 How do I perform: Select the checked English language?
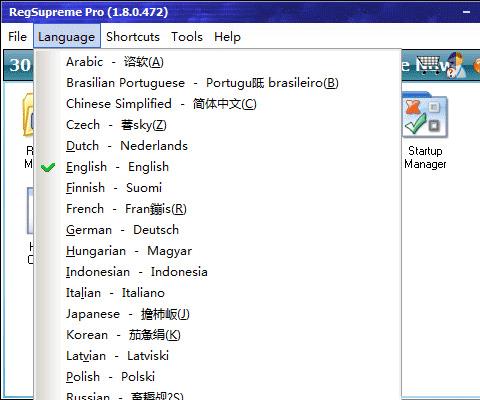pyautogui.click(x=218, y=167)
